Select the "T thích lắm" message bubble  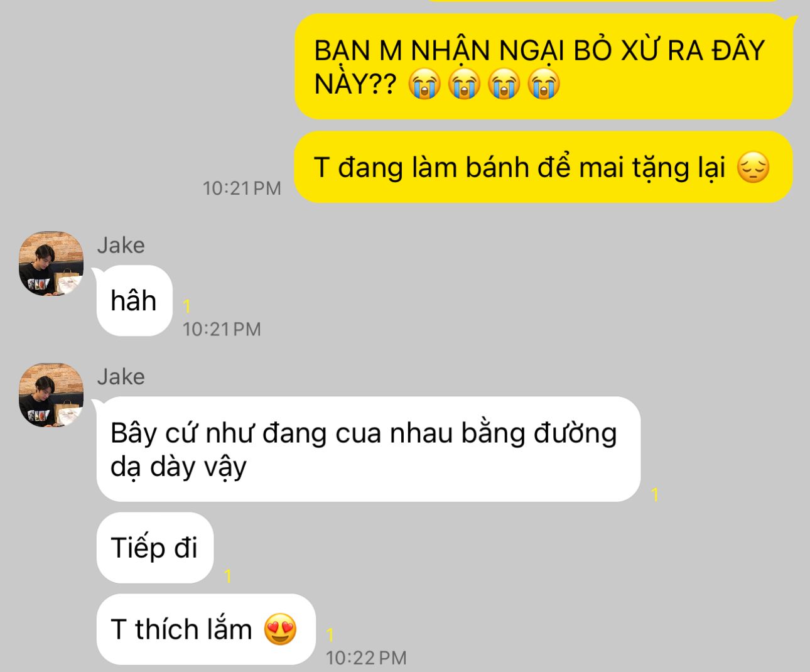(x=205, y=629)
